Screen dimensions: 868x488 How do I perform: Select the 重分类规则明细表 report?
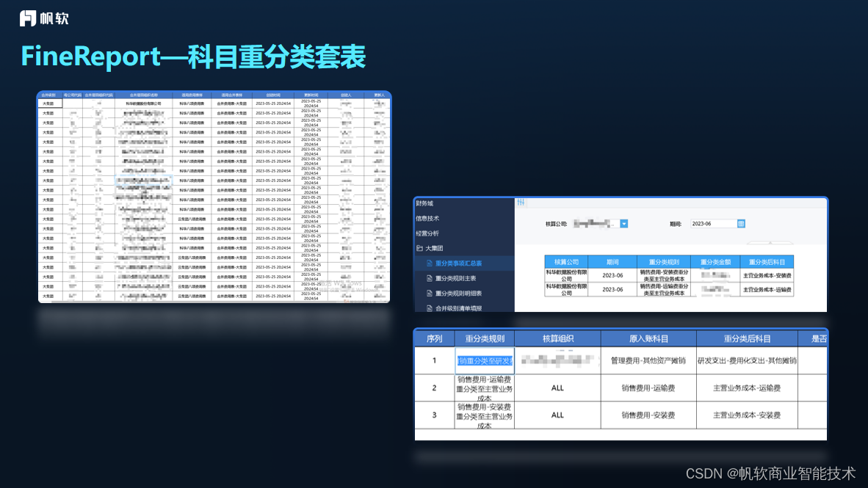click(458, 294)
